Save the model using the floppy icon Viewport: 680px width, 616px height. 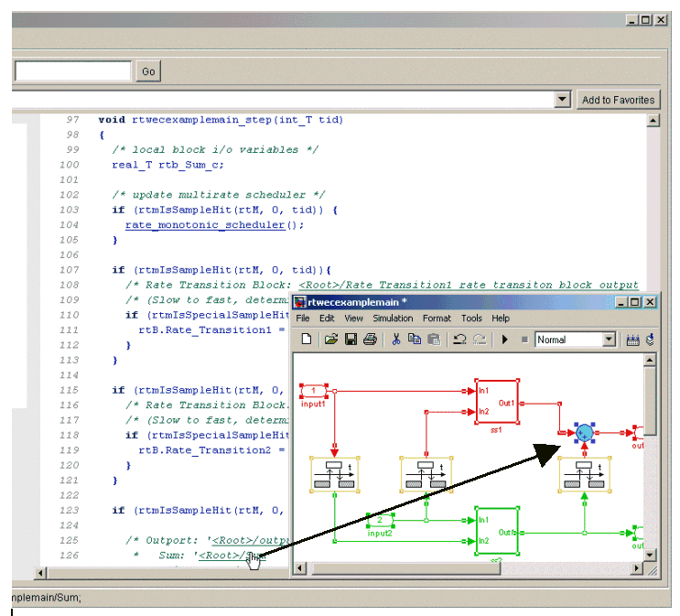click(x=351, y=340)
